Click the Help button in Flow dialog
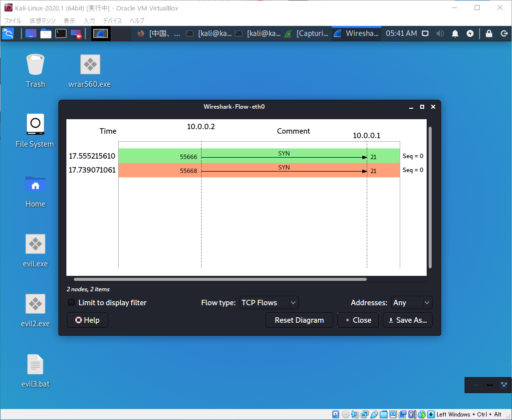Screen dimensions: 512x420 click(87, 320)
